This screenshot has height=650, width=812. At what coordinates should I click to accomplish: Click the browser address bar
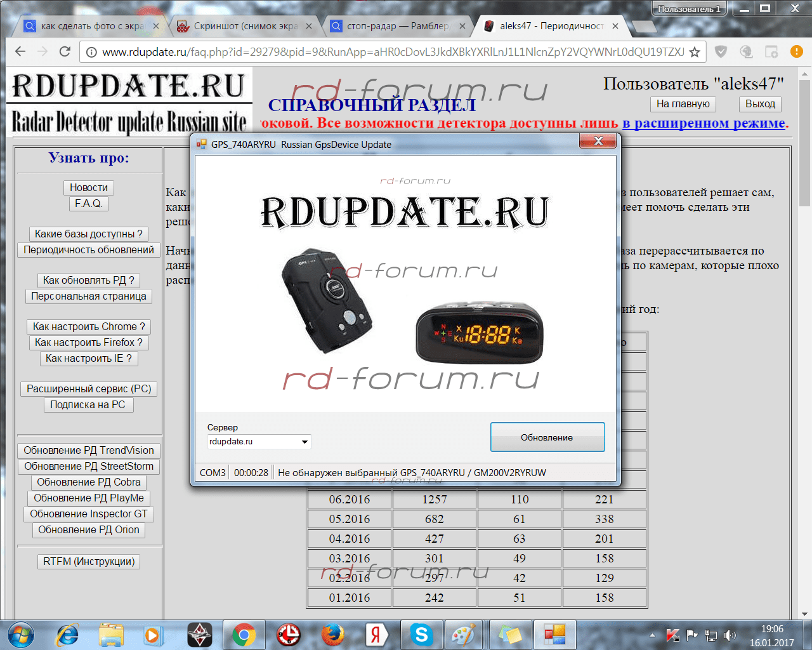pos(393,52)
